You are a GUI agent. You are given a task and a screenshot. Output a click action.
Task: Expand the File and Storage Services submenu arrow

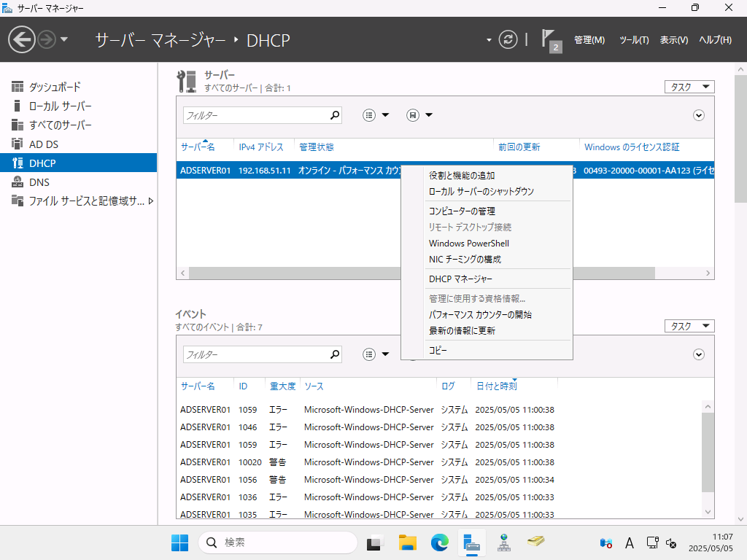click(151, 201)
